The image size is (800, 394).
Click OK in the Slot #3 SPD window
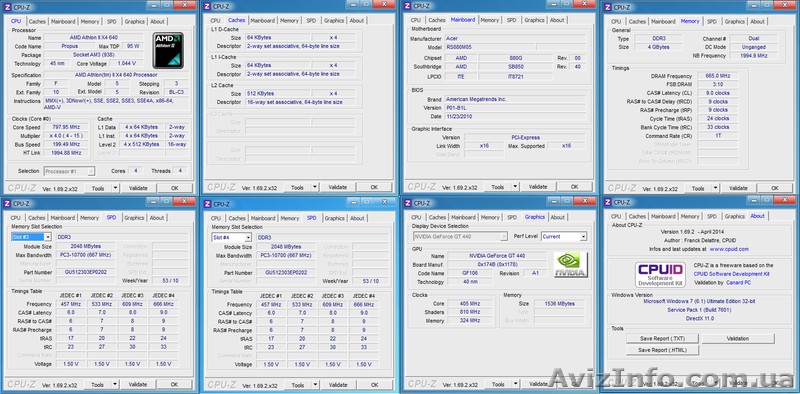(x=174, y=384)
